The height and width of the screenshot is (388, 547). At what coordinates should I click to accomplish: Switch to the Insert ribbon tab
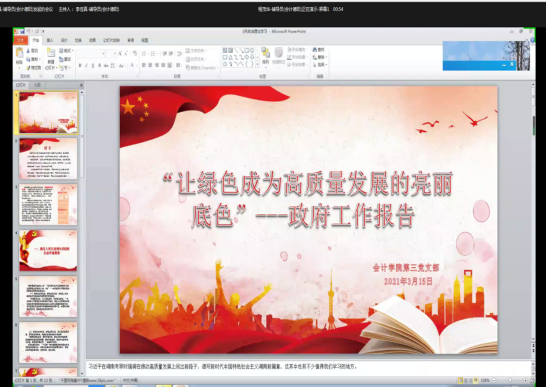click(50, 40)
